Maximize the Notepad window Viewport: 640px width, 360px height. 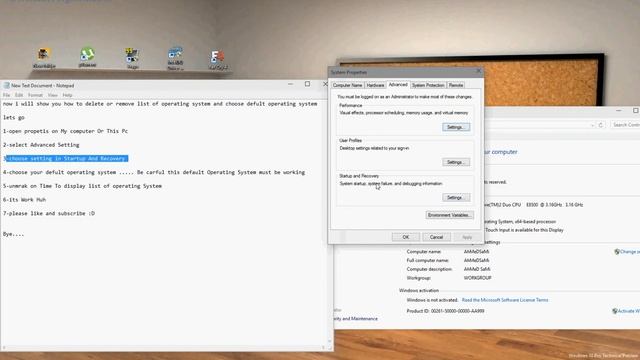(307, 84)
